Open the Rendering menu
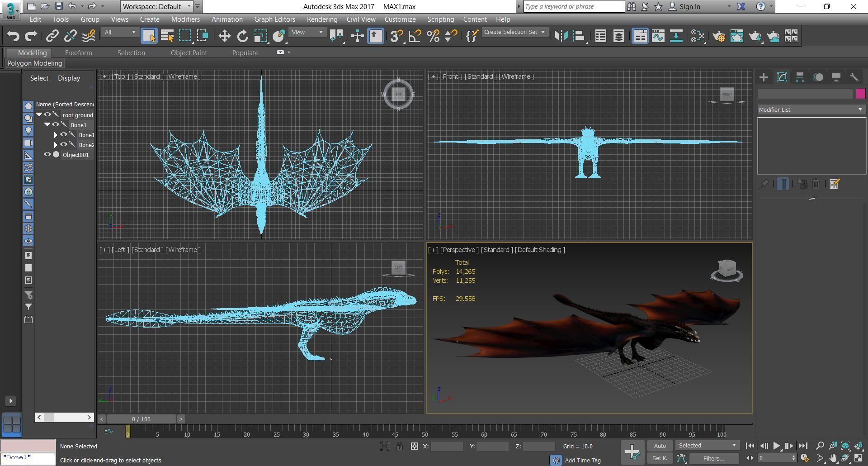Screen dimensions: 868x466 click(x=322, y=19)
